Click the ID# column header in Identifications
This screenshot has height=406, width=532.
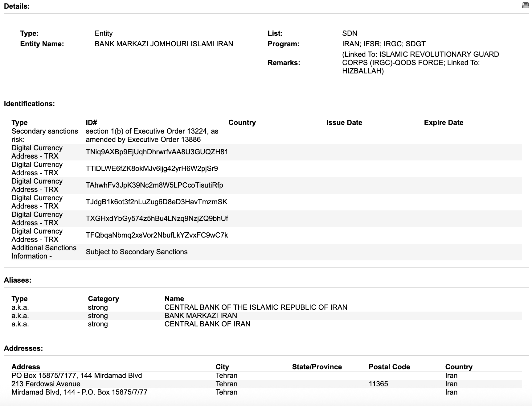pyautogui.click(x=92, y=122)
